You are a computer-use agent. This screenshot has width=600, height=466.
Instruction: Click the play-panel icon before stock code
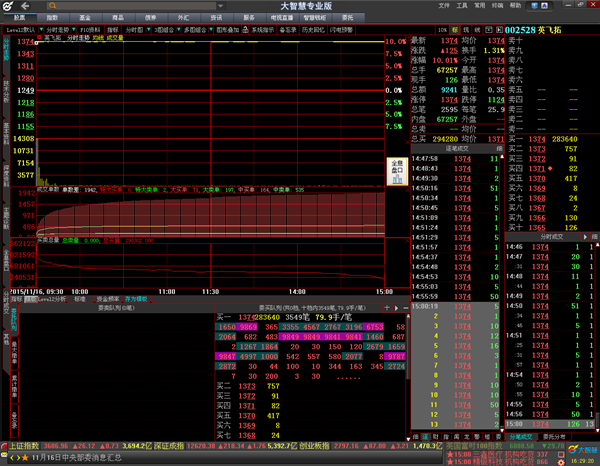pos(499,30)
